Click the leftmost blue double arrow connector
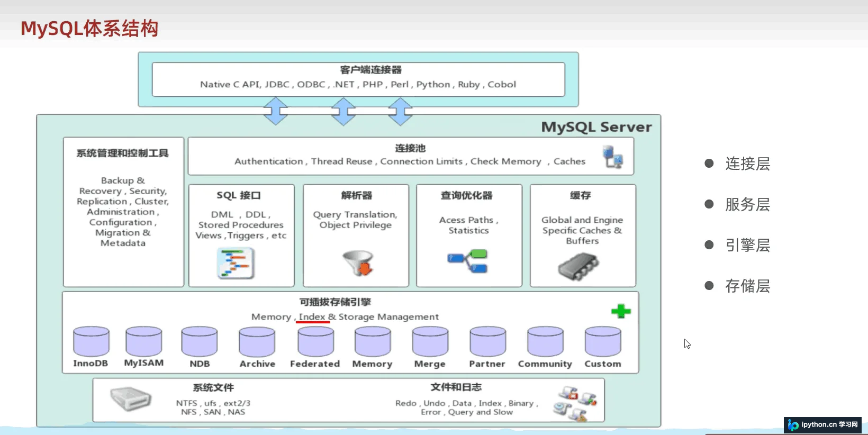 (x=276, y=111)
